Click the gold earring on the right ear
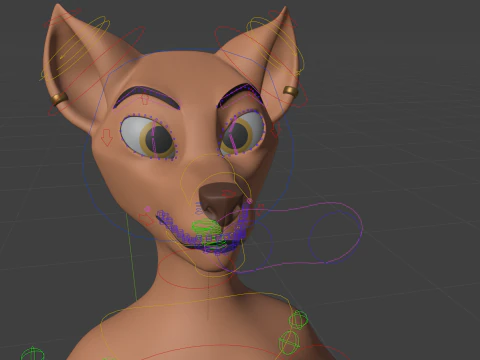This screenshot has width=480, height=360. tap(291, 91)
